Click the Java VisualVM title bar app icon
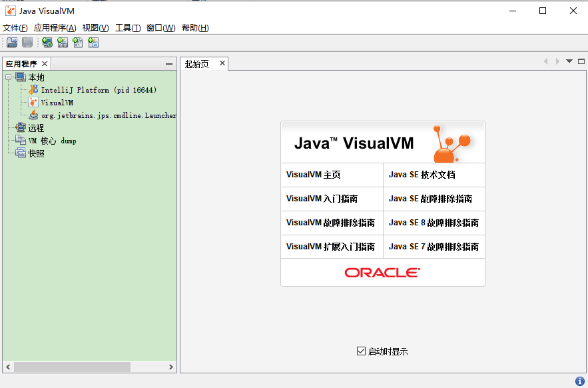The height and width of the screenshot is (388, 588). [x=11, y=11]
